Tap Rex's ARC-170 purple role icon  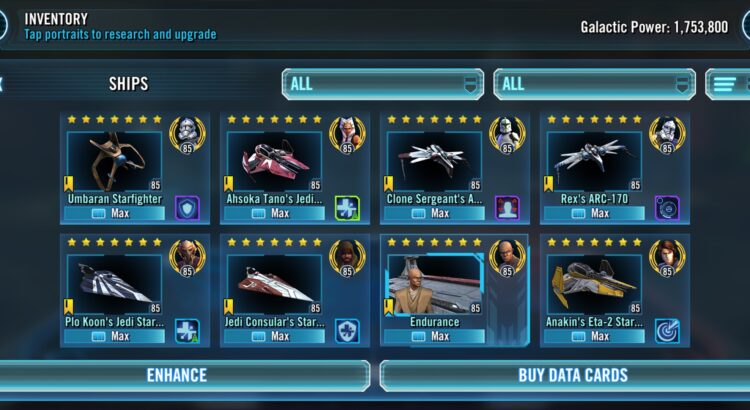[667, 208]
